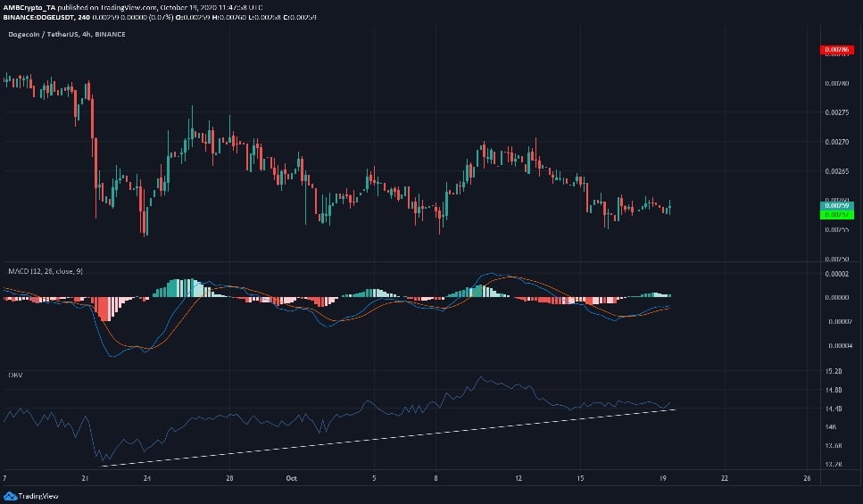Select the OBV indicator label
This screenshot has height=504, width=863.
click(x=15, y=375)
